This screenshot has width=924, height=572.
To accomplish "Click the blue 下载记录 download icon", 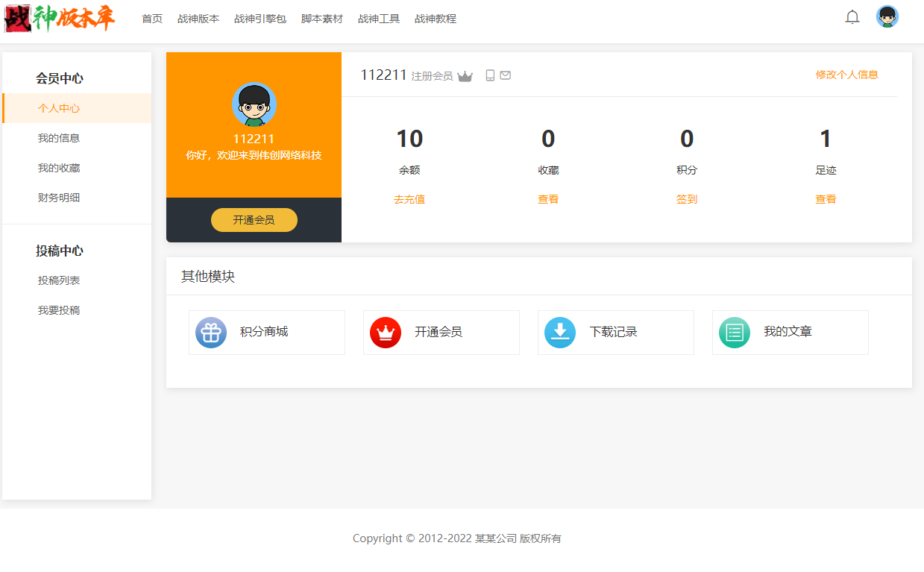I will pos(560,333).
